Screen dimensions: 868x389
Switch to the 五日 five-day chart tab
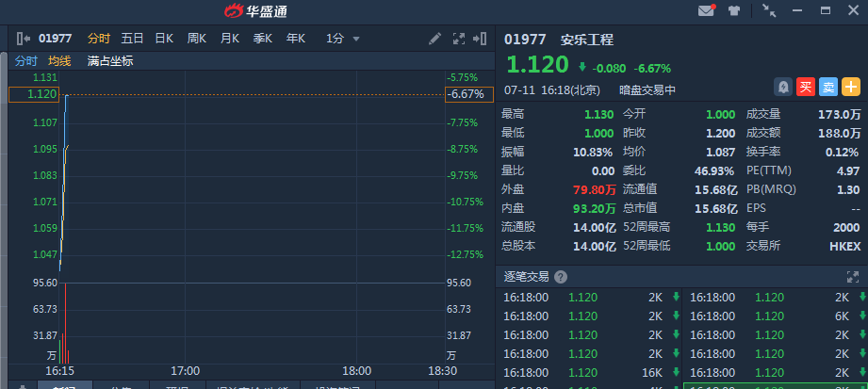[x=132, y=39]
